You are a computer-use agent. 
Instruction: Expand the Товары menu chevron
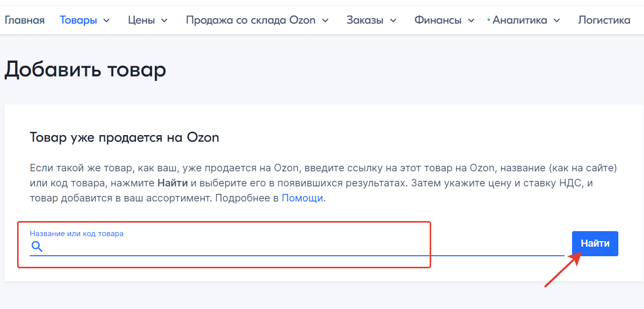[x=106, y=21]
